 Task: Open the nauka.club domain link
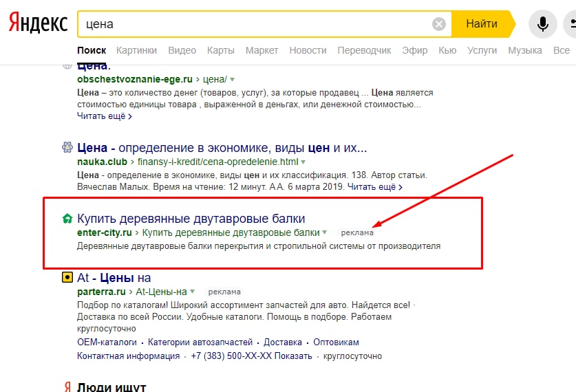(x=102, y=162)
